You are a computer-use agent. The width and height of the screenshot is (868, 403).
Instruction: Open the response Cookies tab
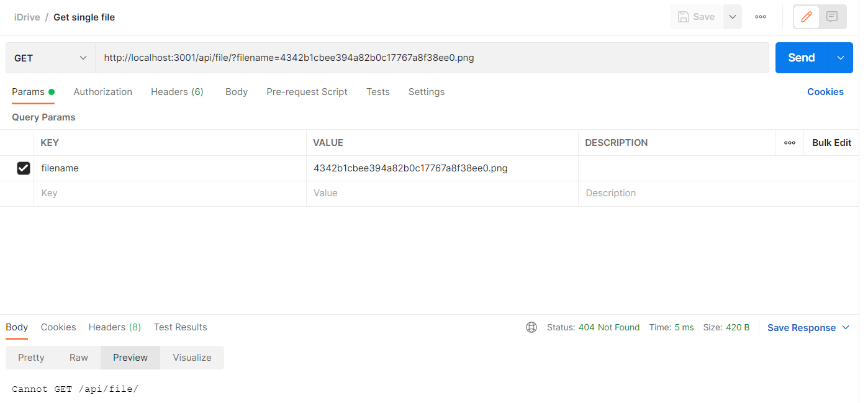(58, 327)
